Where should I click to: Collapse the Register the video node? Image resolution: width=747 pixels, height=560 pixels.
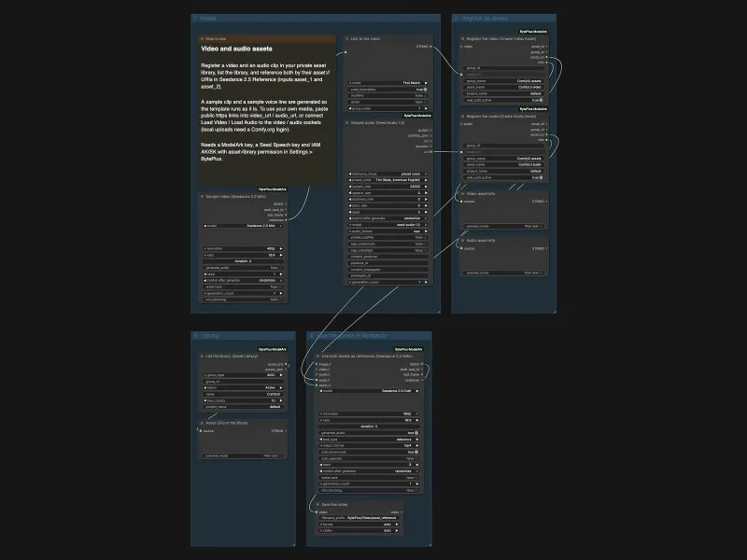[462, 38]
